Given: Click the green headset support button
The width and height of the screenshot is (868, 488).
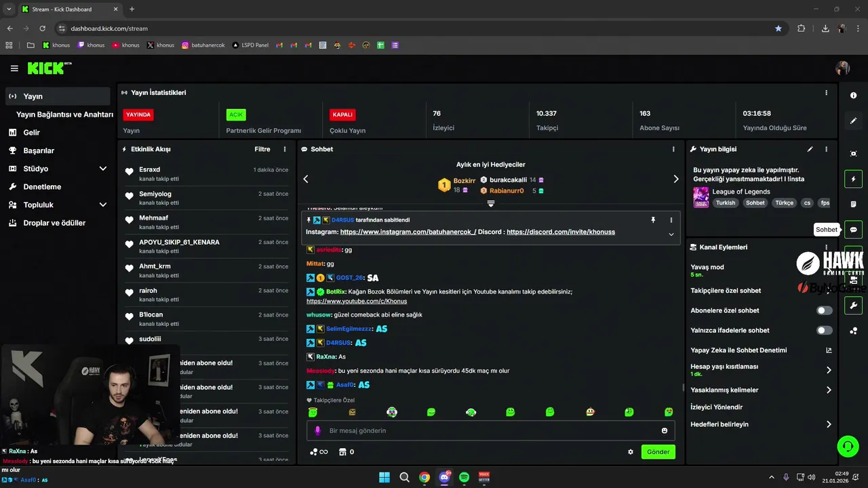Looking at the screenshot, I should pos(848,446).
